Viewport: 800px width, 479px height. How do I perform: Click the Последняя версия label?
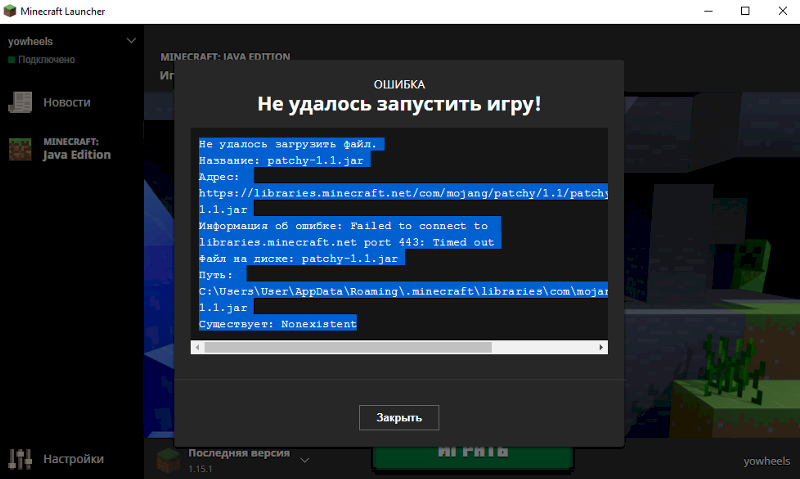coord(239,453)
